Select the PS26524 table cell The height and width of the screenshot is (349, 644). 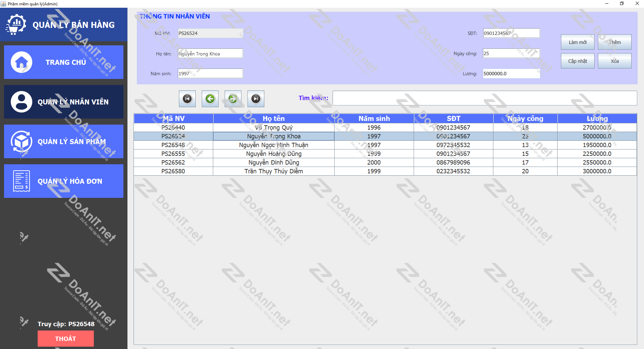click(174, 136)
